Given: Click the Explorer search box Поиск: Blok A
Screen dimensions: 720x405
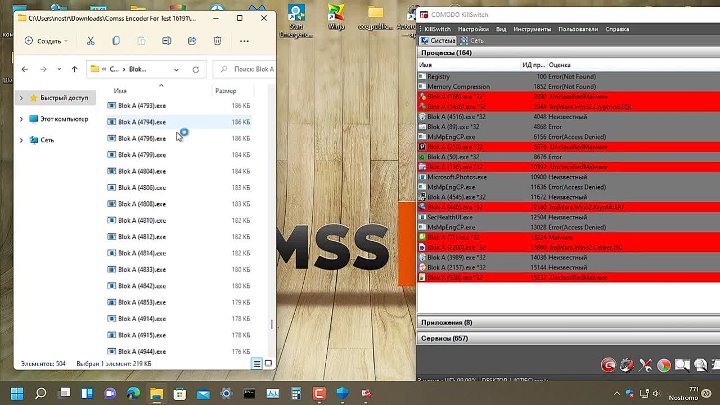Looking at the screenshot, I should tap(245, 69).
